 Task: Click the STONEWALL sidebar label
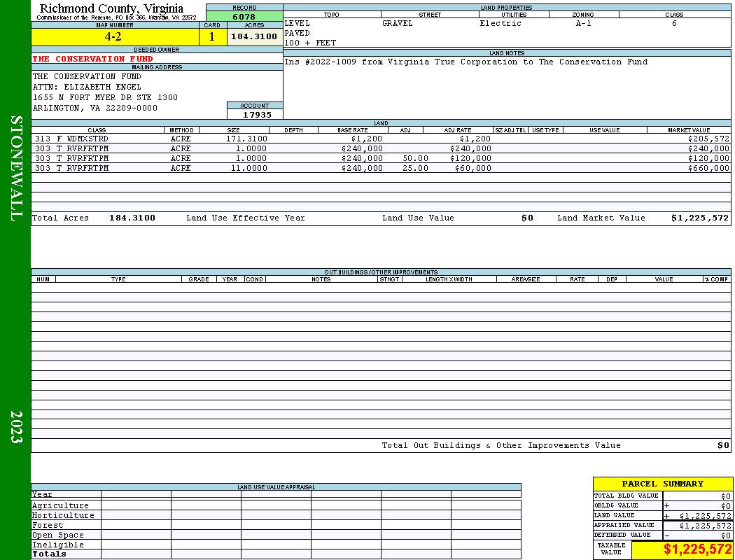(15, 169)
